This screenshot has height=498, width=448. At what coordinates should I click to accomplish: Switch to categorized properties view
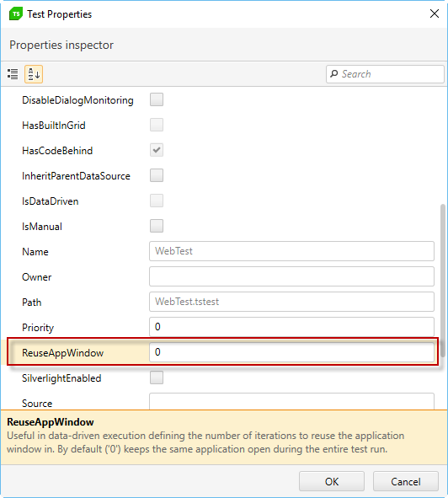pos(13,74)
